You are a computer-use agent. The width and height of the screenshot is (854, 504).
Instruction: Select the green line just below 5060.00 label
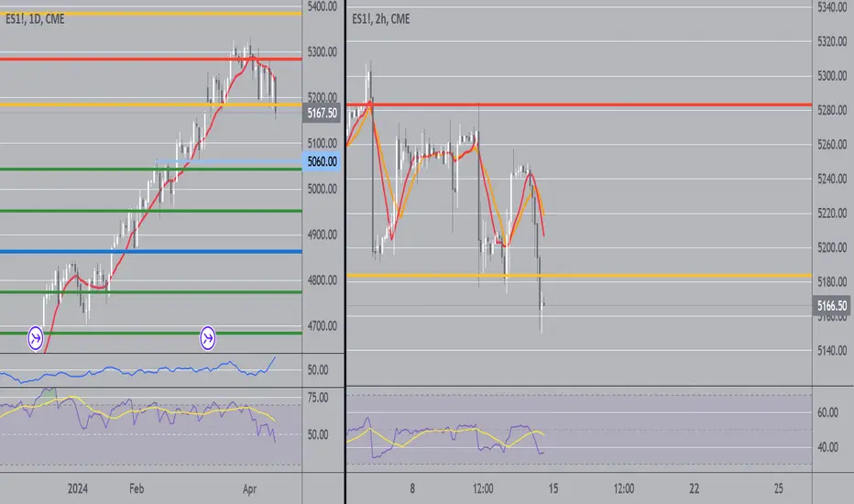(151, 170)
